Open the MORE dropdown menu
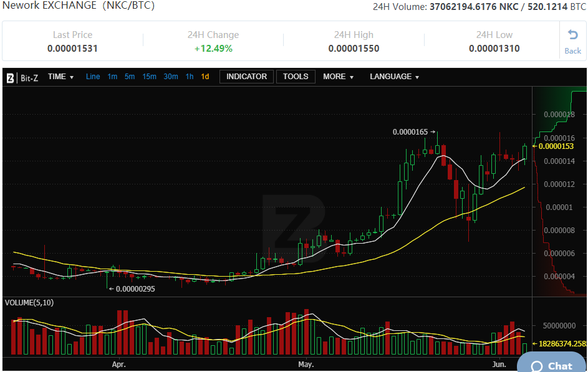This screenshot has height=372, width=588. pos(338,77)
